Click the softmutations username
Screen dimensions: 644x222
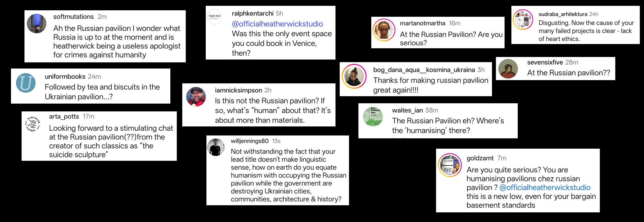[73, 17]
